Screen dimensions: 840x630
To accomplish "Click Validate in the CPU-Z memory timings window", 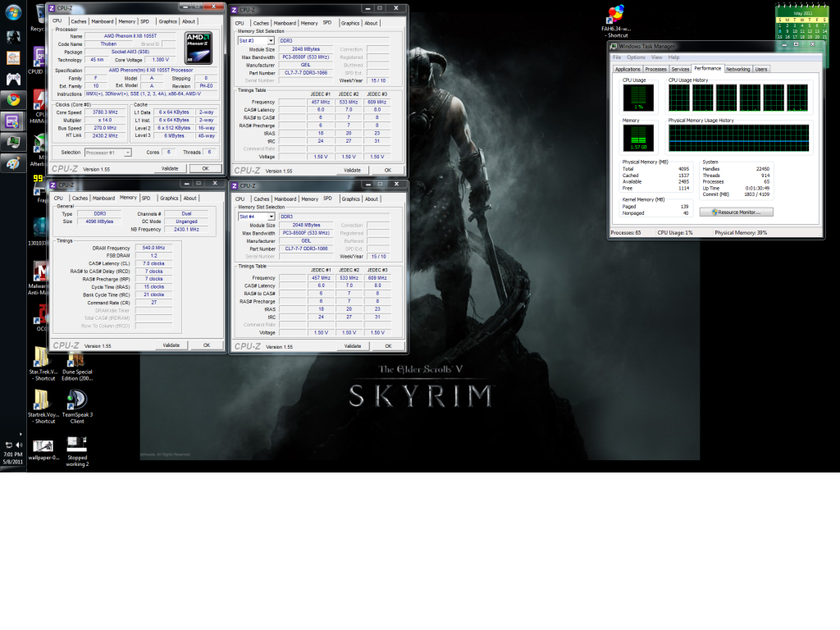I will pyautogui.click(x=171, y=345).
